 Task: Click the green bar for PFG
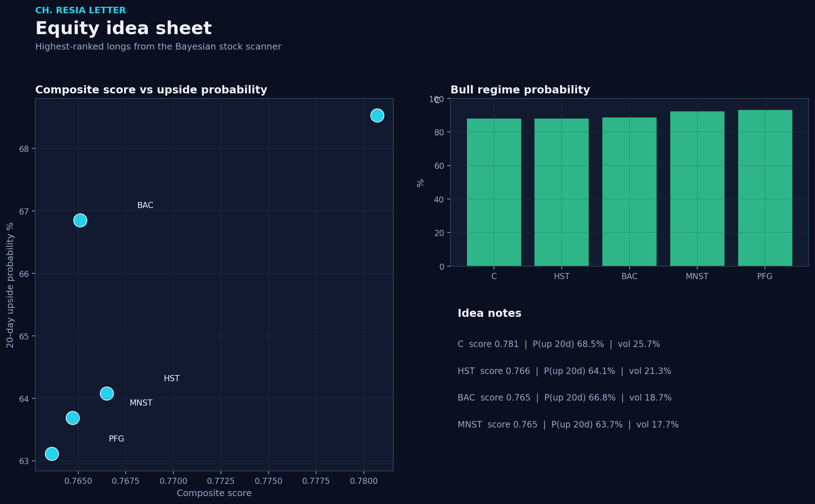tap(765, 188)
